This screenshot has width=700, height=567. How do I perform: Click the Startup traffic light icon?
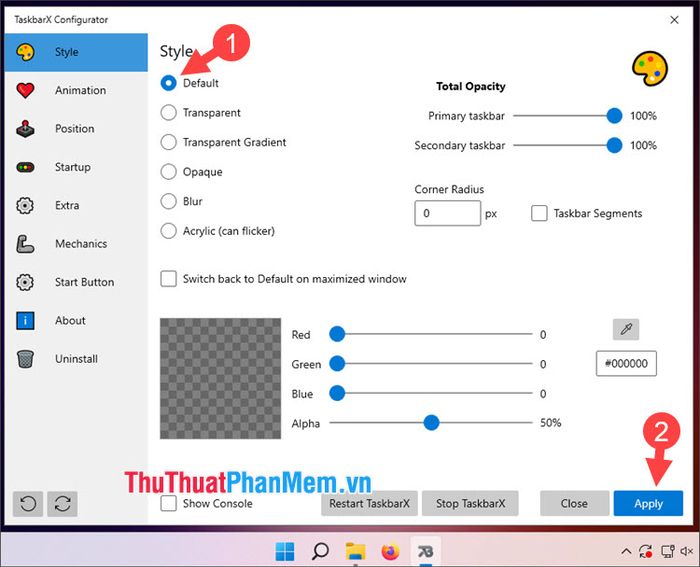pyautogui.click(x=25, y=167)
